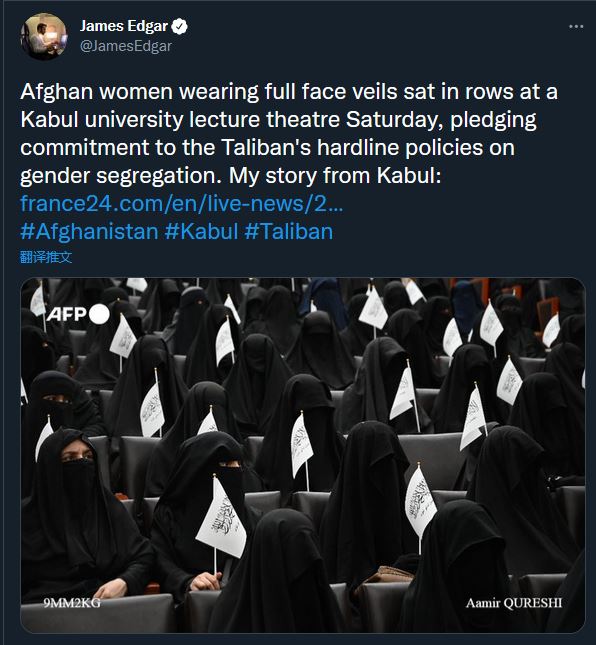Click the 9MM2KG image code caption
This screenshot has width=596, height=645.
pyautogui.click(x=72, y=603)
